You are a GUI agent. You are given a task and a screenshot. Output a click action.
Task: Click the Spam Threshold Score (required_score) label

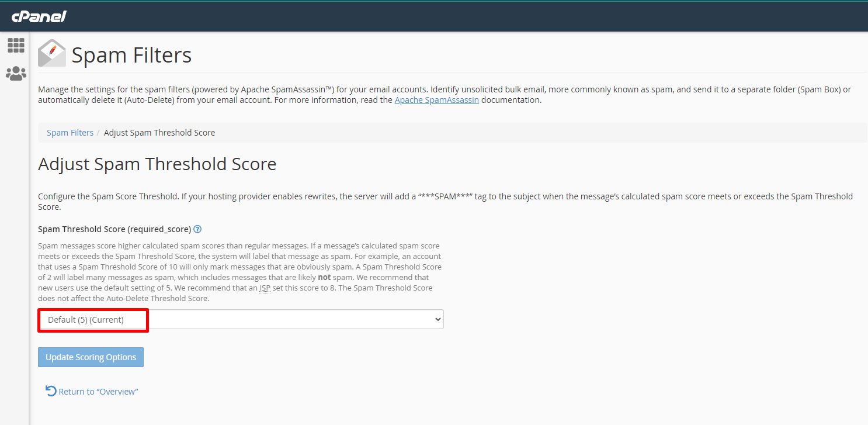[x=114, y=229]
